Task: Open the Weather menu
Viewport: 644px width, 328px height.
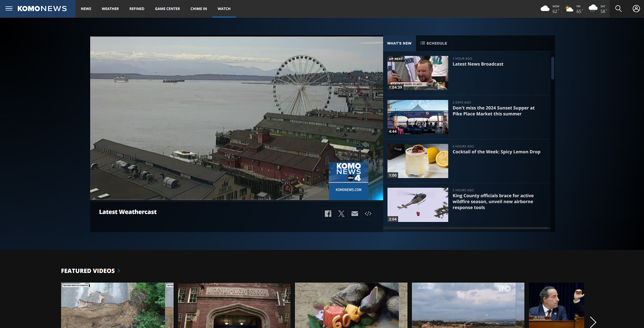Action: (x=110, y=9)
